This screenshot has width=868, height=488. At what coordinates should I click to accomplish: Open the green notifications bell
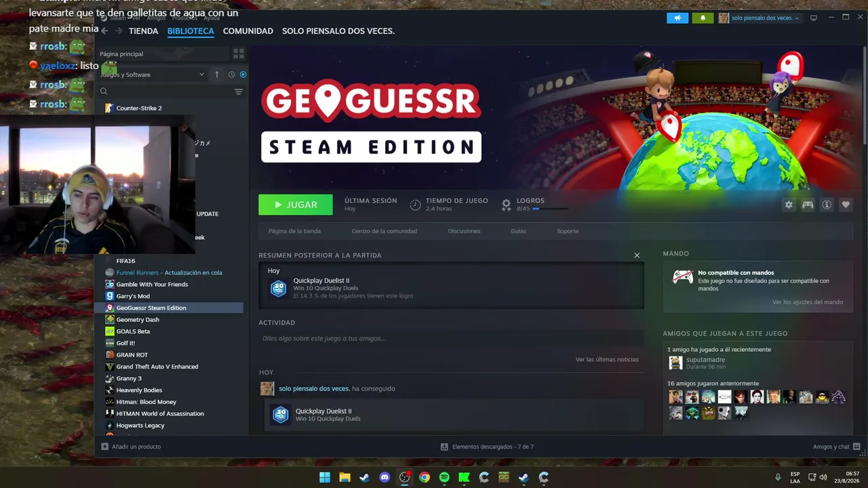(703, 18)
